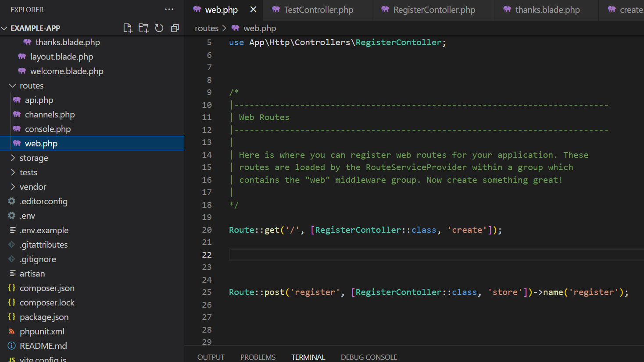Open the PROBLEMS panel tab
Screen dimensions: 644x362
click(x=258, y=357)
